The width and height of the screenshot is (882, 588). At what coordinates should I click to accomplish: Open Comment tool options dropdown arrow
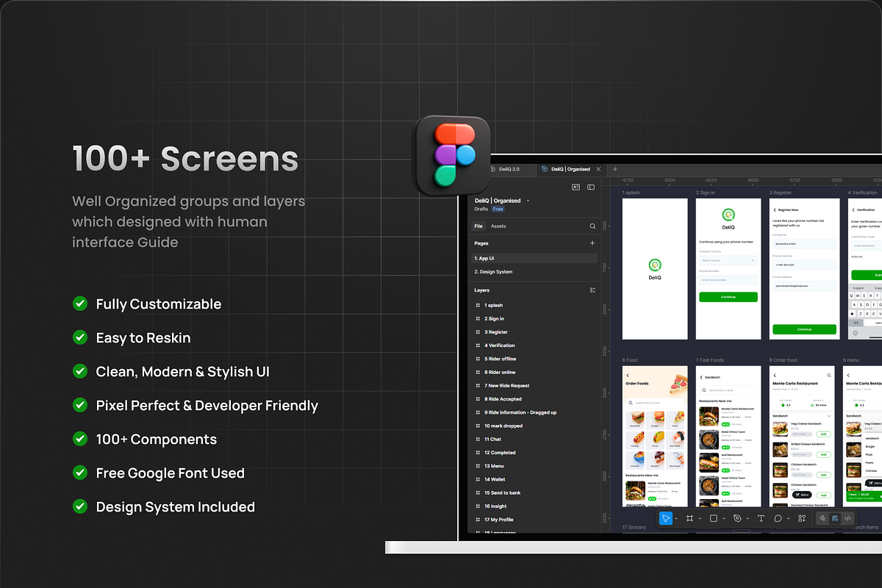coord(789,519)
